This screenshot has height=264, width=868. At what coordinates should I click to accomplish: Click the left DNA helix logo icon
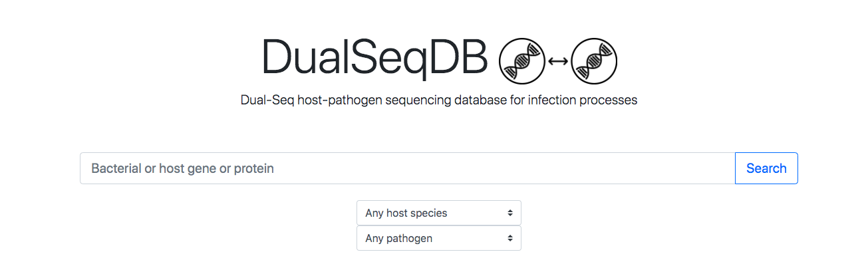click(522, 61)
